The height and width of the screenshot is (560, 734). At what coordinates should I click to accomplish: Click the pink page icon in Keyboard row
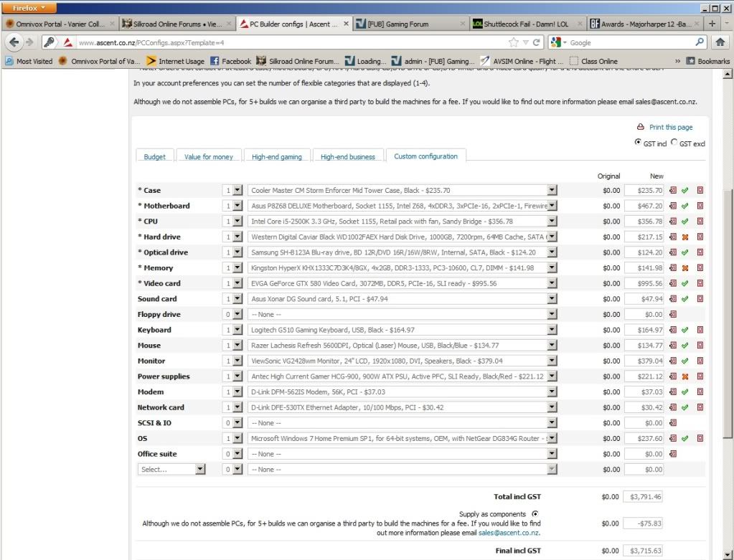point(700,330)
